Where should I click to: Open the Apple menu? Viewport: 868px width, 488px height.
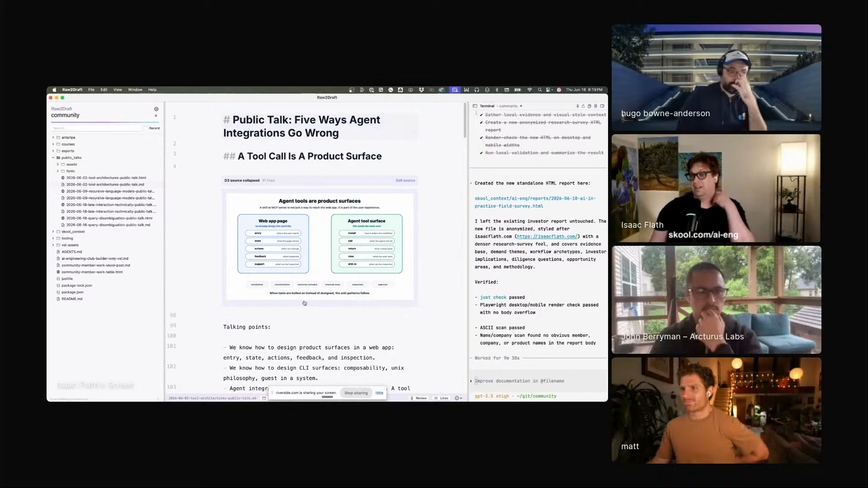coord(55,90)
